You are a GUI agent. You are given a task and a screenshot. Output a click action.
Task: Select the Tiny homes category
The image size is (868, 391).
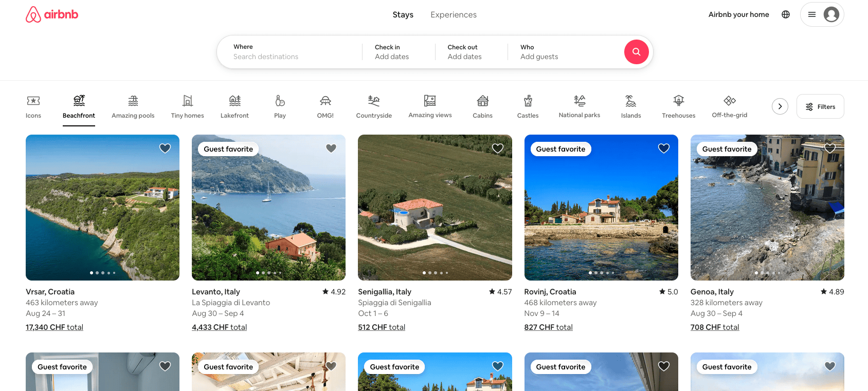(x=188, y=107)
